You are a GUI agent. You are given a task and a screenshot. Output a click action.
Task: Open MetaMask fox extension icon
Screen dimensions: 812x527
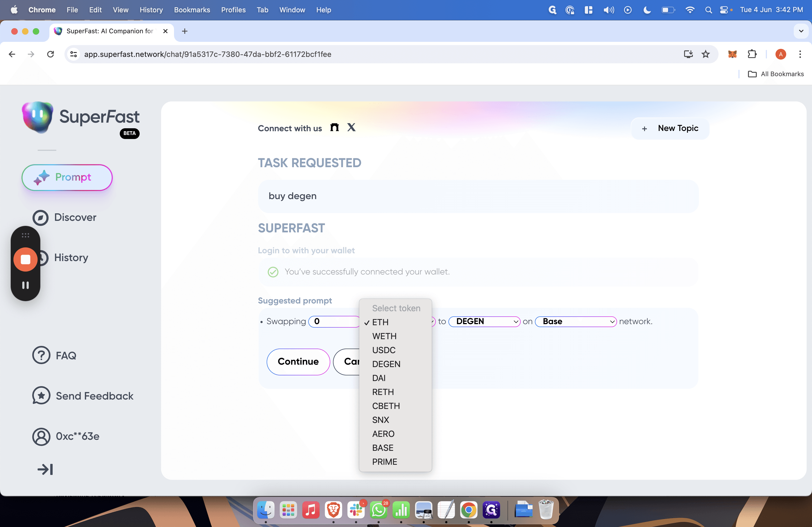point(732,54)
